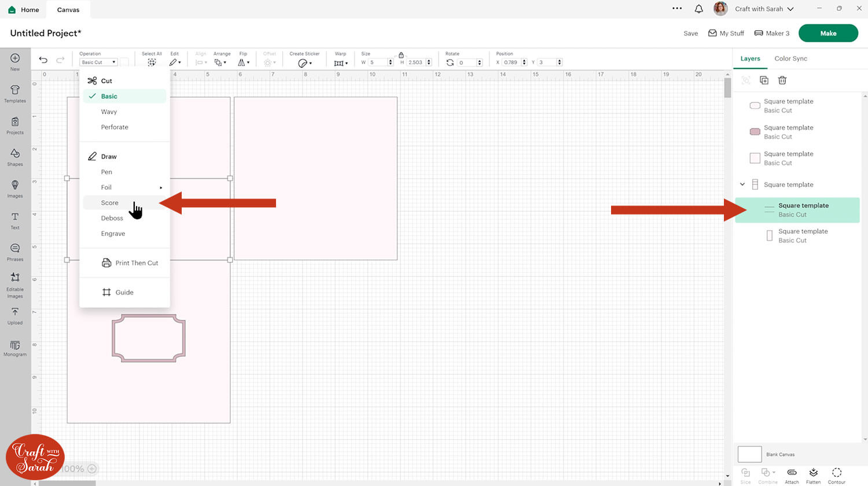Screen dimensions: 868x486
Task: Click the Select All icon
Action: 152,62
